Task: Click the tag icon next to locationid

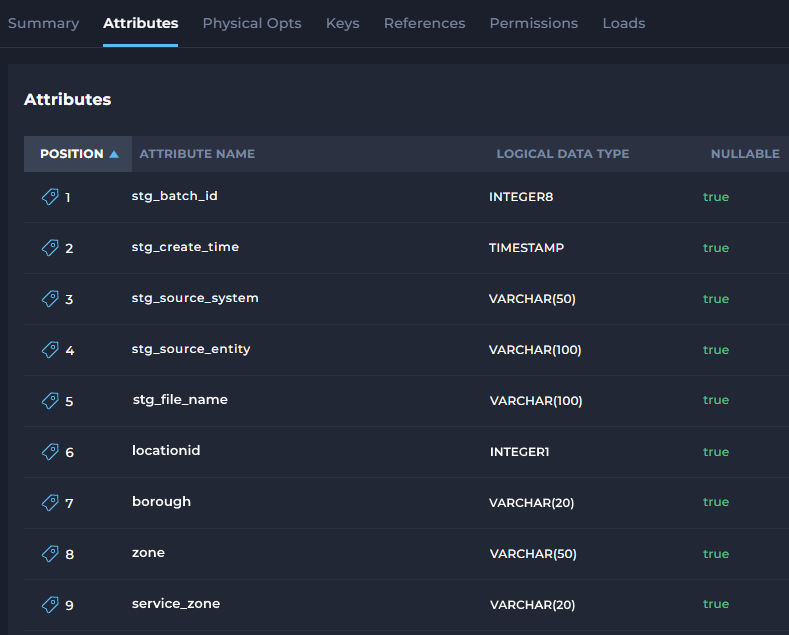Action: 50,452
